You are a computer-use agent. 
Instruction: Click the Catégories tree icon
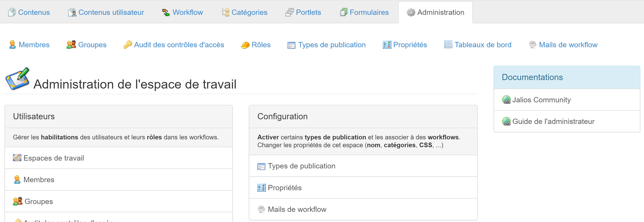point(226,12)
